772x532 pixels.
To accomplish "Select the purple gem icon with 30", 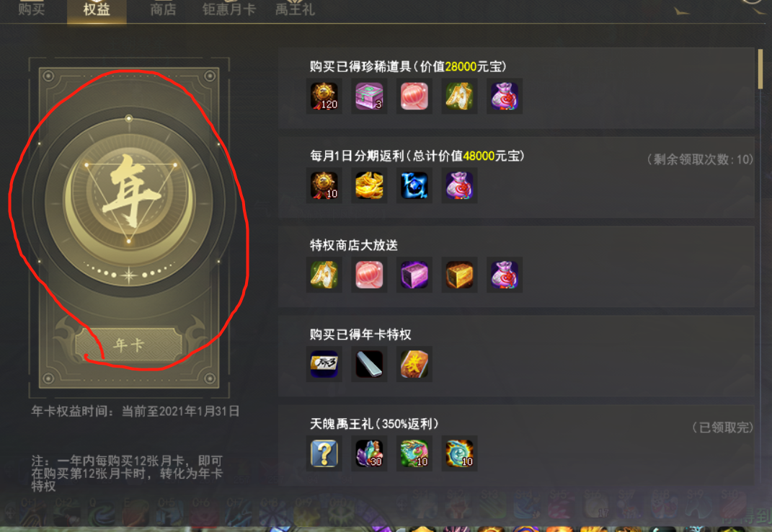I will click(369, 453).
